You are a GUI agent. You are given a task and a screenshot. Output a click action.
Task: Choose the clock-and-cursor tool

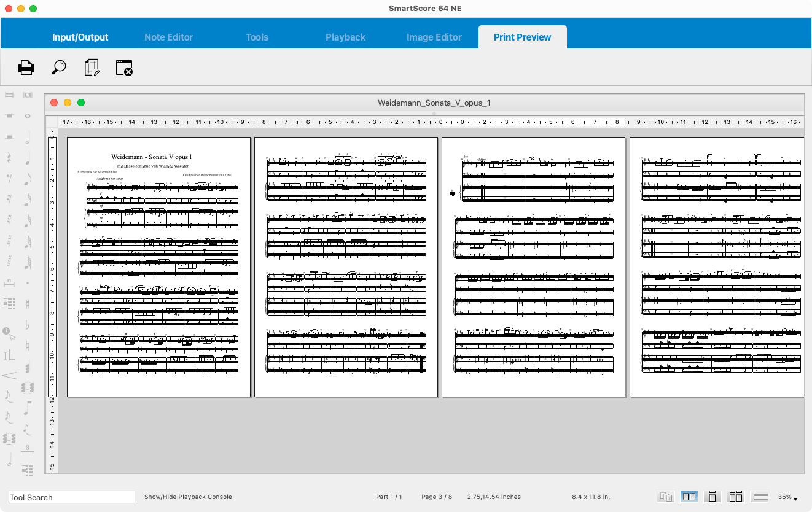(9, 333)
